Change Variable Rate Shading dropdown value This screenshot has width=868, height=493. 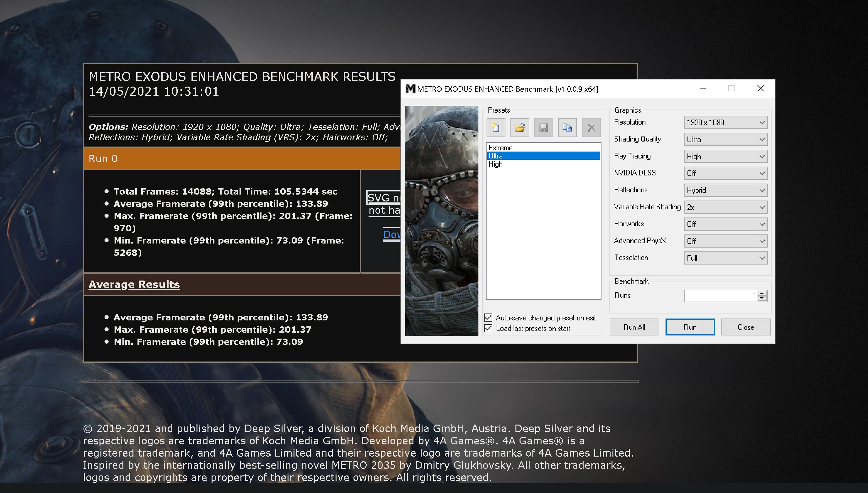(725, 207)
